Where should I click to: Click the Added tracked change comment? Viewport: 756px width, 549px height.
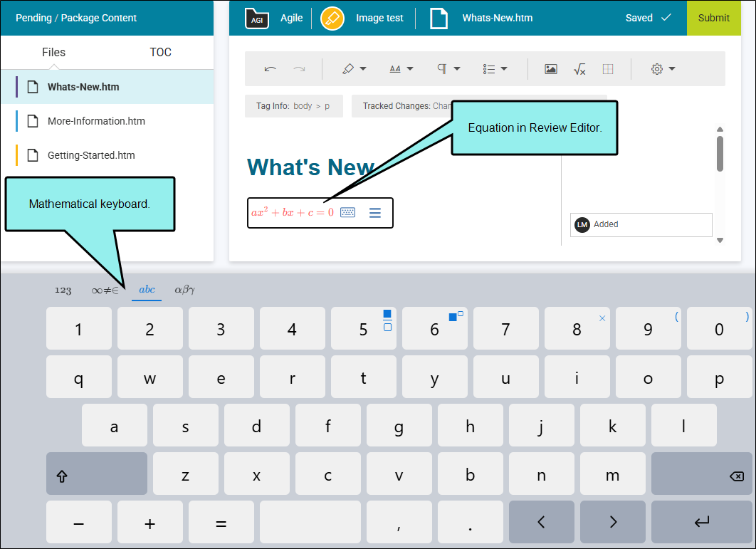tap(641, 225)
